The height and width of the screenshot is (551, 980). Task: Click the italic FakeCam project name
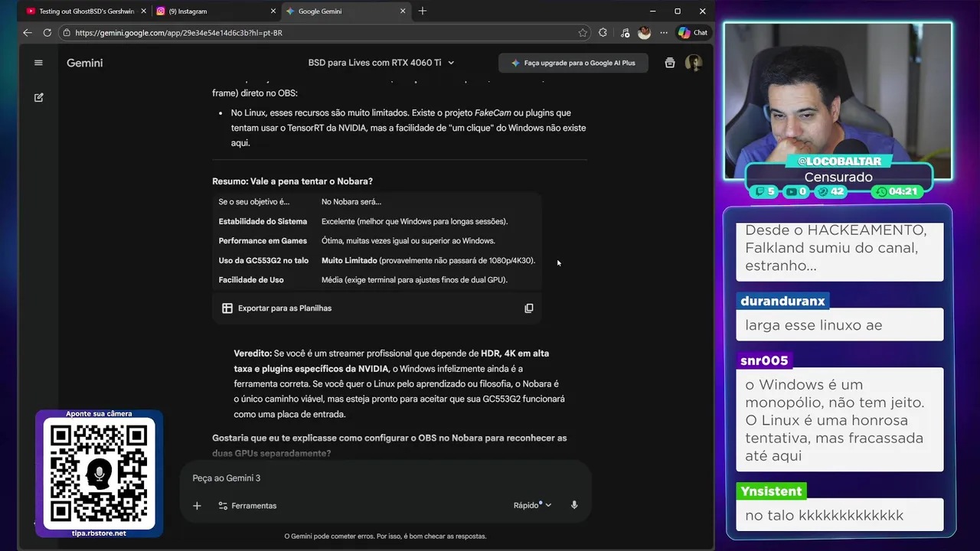pos(492,112)
